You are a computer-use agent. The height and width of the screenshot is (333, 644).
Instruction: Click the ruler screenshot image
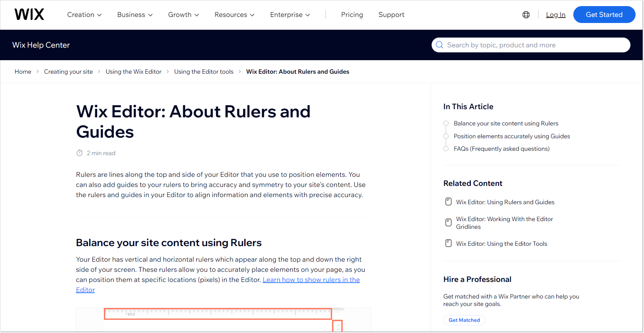(224, 320)
